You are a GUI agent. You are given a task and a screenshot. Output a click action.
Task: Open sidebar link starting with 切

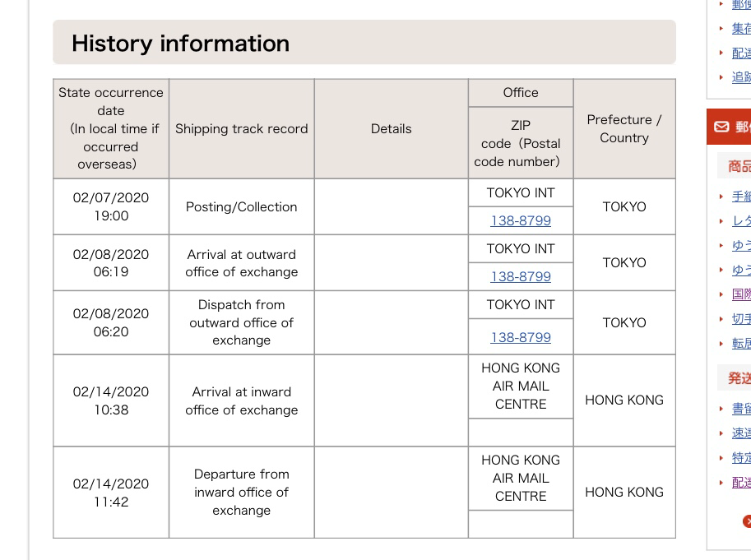point(741,319)
